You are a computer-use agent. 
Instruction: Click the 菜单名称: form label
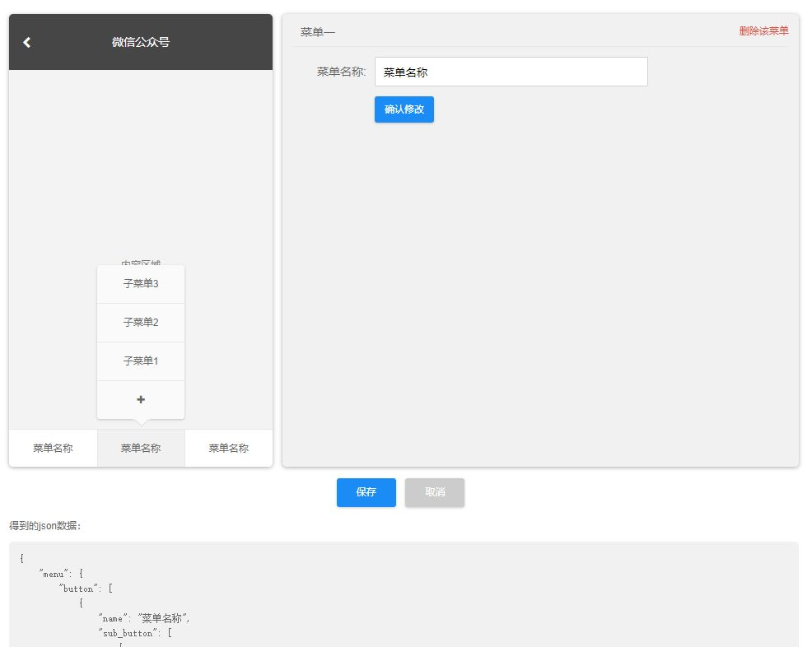click(x=341, y=72)
